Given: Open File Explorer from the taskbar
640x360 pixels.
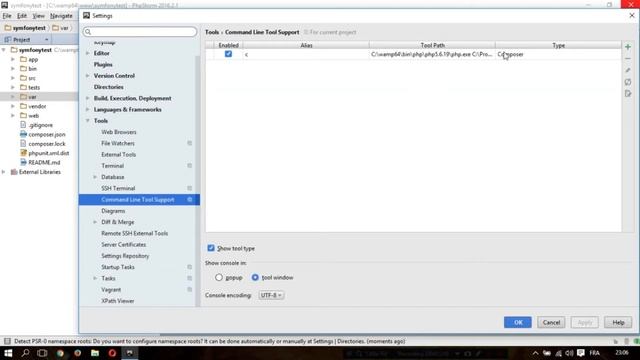Looking at the screenshot, I should coord(95,353).
